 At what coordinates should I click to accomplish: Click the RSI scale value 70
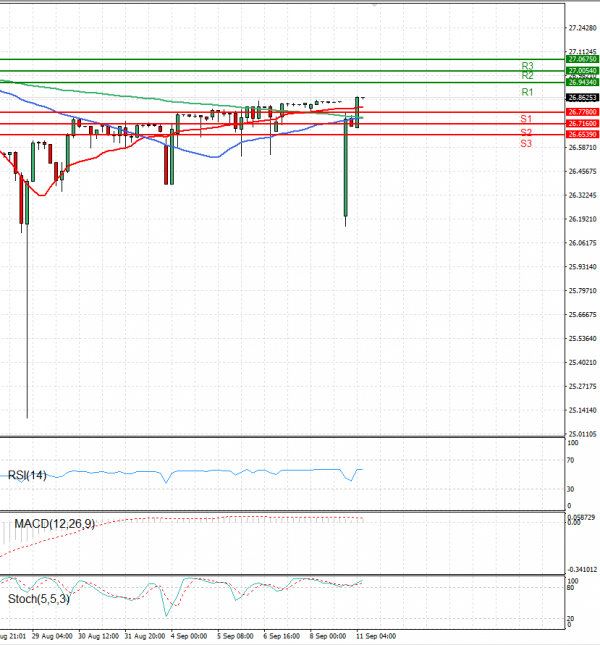pyautogui.click(x=570, y=460)
